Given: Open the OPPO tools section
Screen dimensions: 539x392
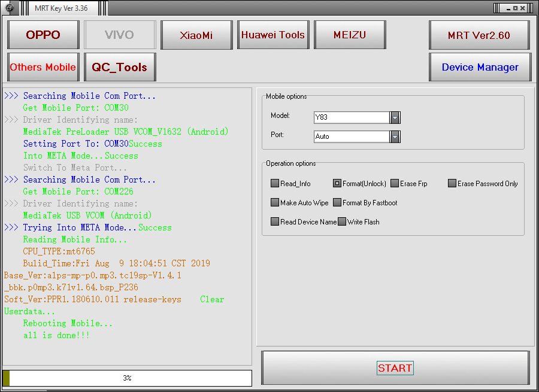Looking at the screenshot, I should coord(43,35).
